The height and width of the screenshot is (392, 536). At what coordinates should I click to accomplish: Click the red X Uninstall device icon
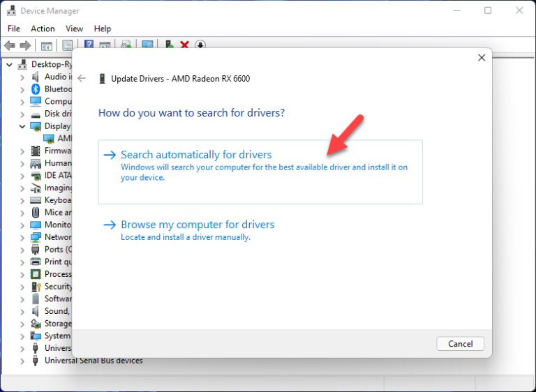click(184, 45)
